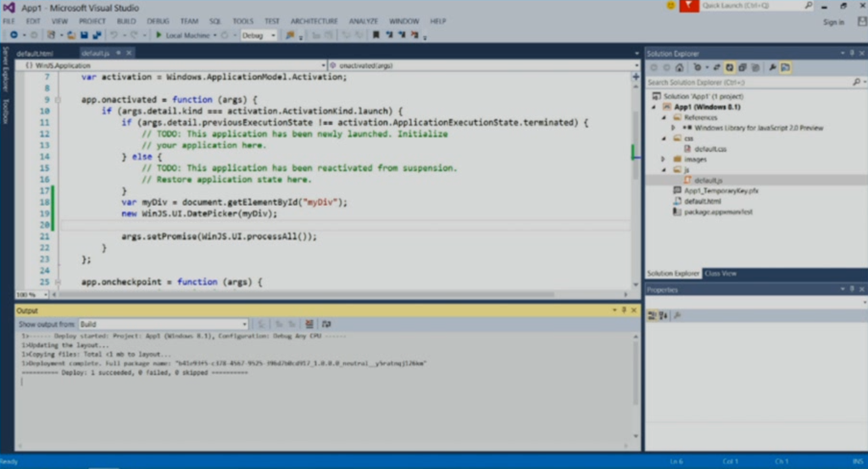This screenshot has height=469, width=868.
Task: Collapse the App1 (Windows 8.1) project node
Action: [654, 107]
